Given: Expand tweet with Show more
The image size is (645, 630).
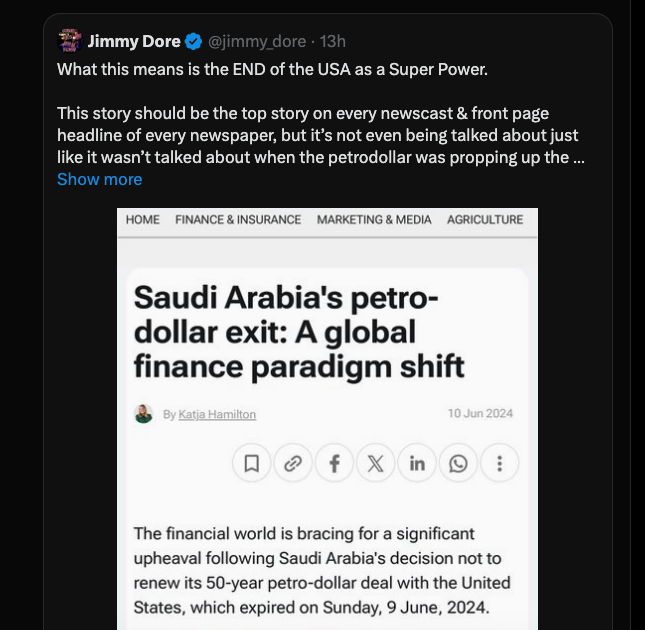Looking at the screenshot, I should (99, 179).
